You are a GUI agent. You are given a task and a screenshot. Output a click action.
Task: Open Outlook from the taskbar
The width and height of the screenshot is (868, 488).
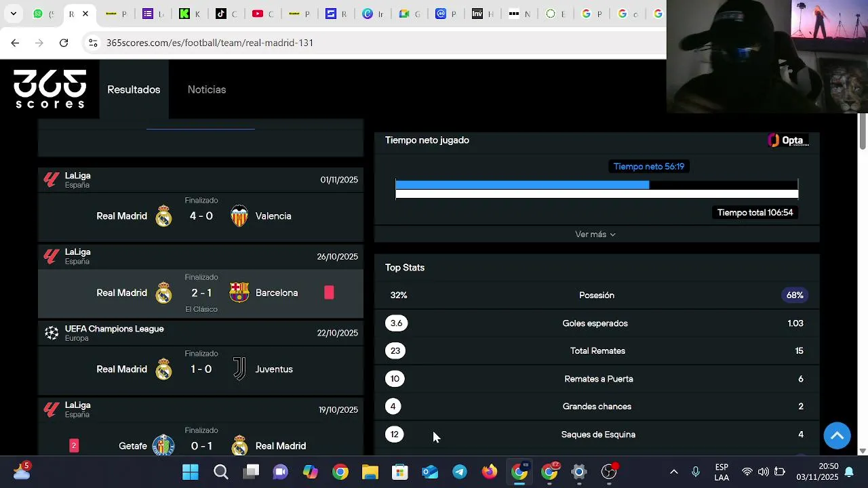pyautogui.click(x=430, y=472)
